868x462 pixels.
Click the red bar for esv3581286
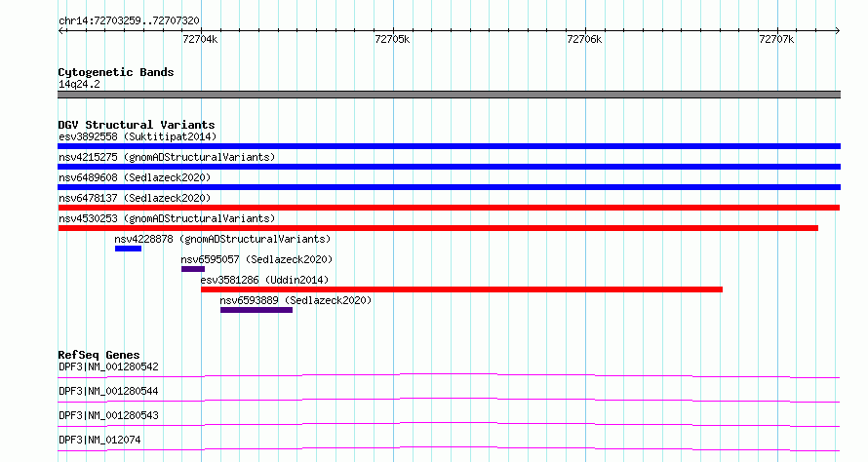tap(461, 289)
